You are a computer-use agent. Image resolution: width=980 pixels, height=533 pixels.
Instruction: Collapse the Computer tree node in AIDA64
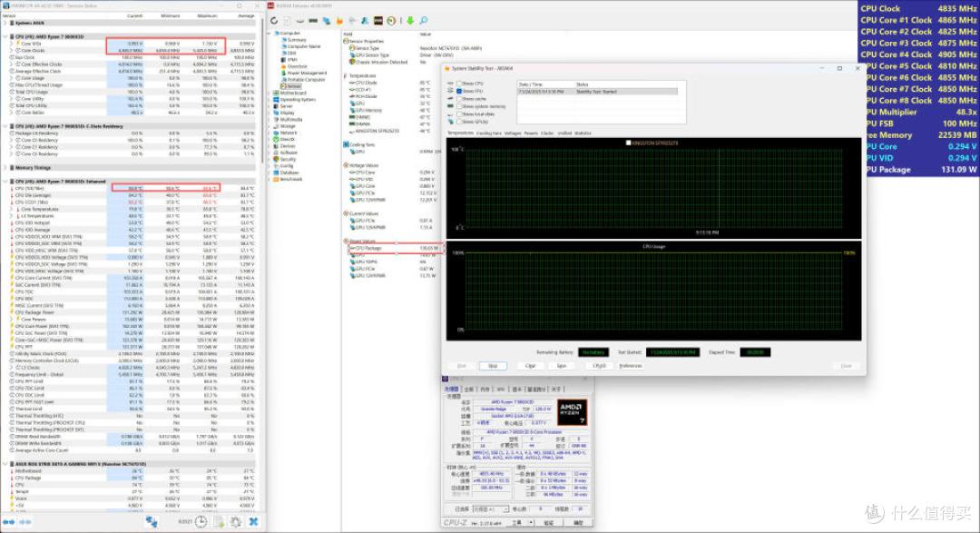pyautogui.click(x=270, y=34)
